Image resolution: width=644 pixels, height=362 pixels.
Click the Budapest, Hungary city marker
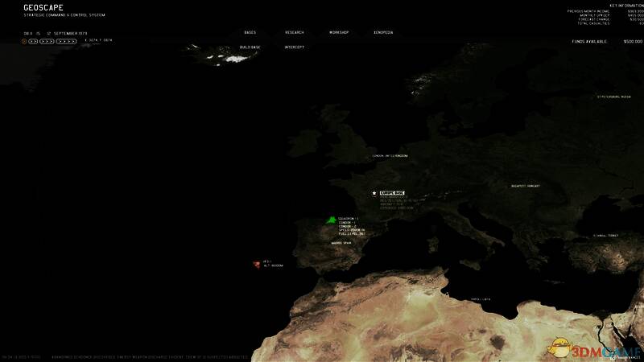523,185
